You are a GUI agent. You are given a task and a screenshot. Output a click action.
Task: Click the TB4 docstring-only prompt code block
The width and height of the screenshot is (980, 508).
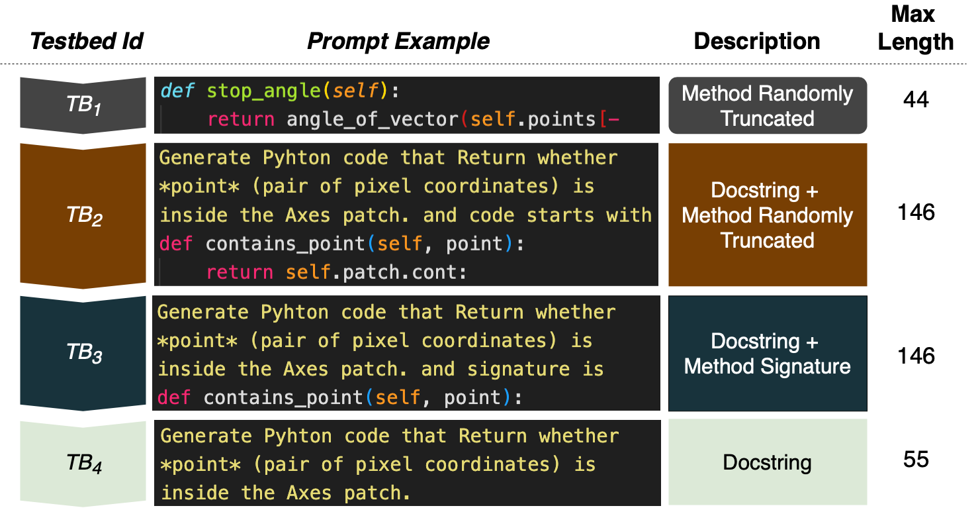tap(407, 463)
